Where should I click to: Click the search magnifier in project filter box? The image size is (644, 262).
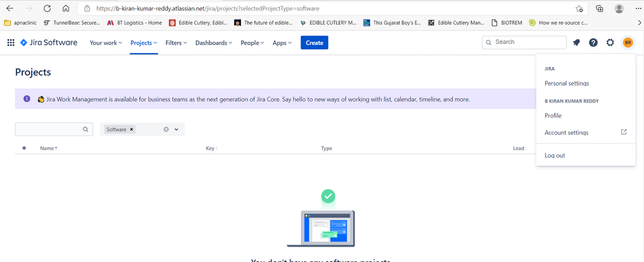pos(86,129)
